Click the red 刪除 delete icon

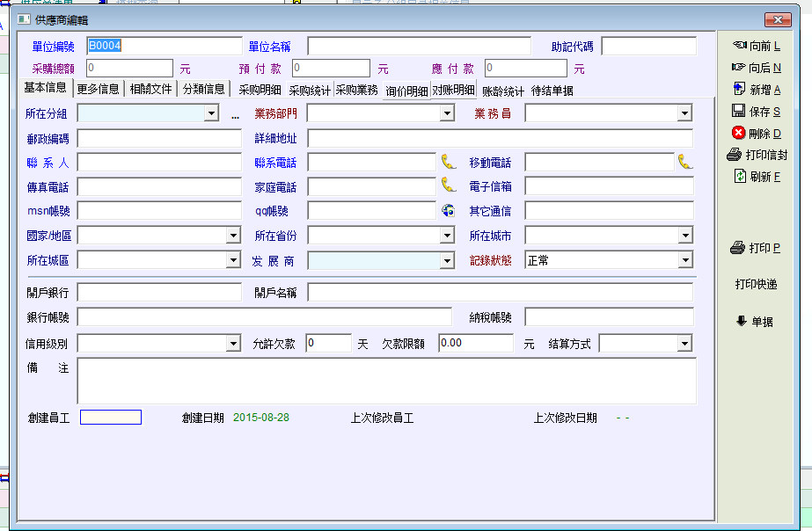click(x=739, y=133)
